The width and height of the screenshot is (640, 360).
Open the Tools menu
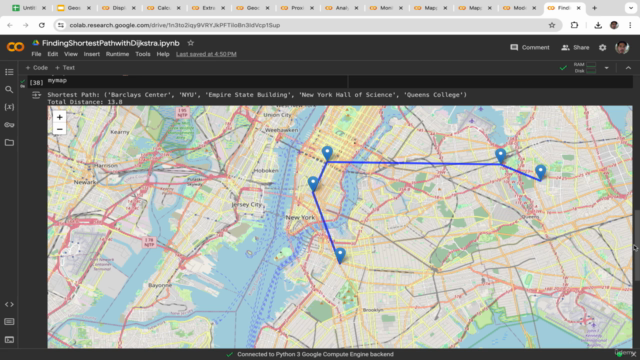143,54
